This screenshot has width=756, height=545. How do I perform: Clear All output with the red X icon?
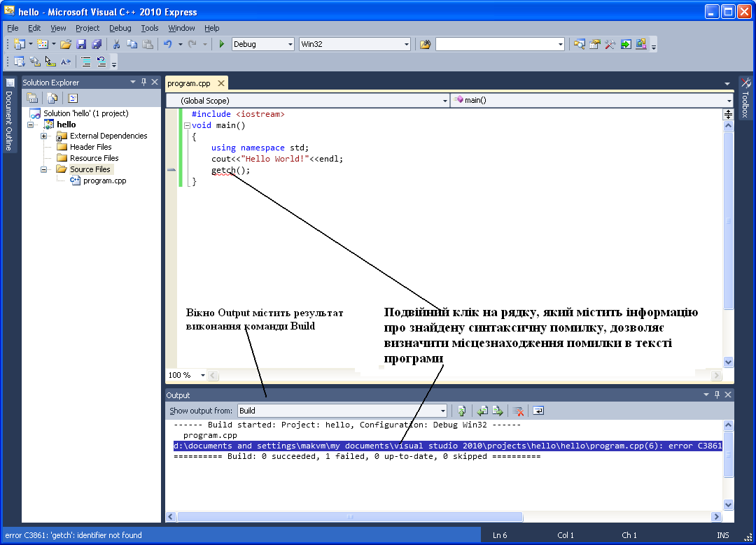518,411
